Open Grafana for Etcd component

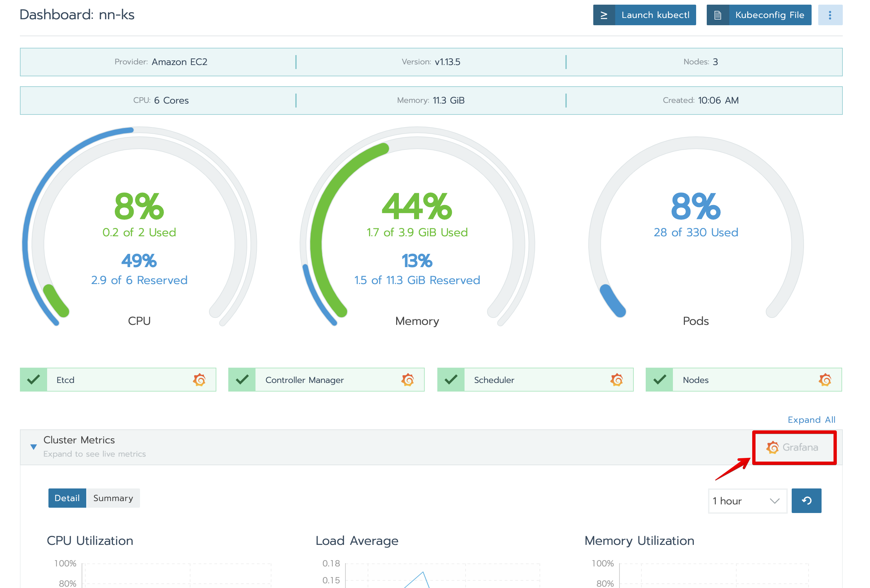tap(199, 380)
